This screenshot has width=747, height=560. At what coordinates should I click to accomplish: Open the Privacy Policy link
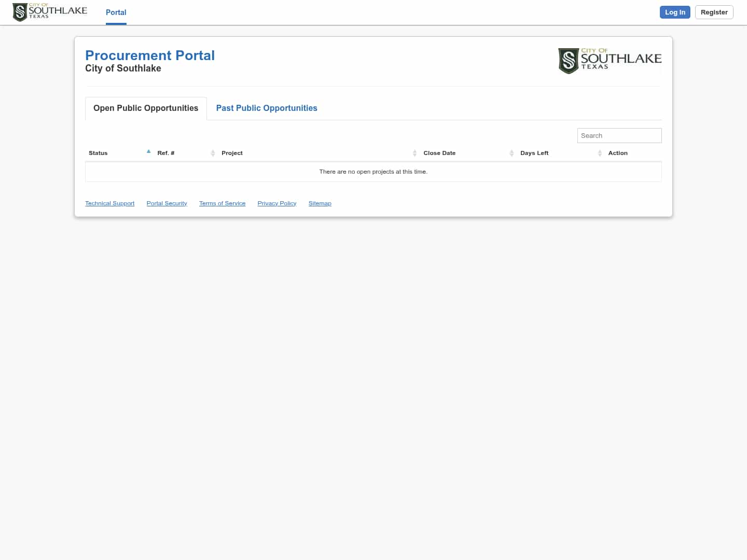276,203
